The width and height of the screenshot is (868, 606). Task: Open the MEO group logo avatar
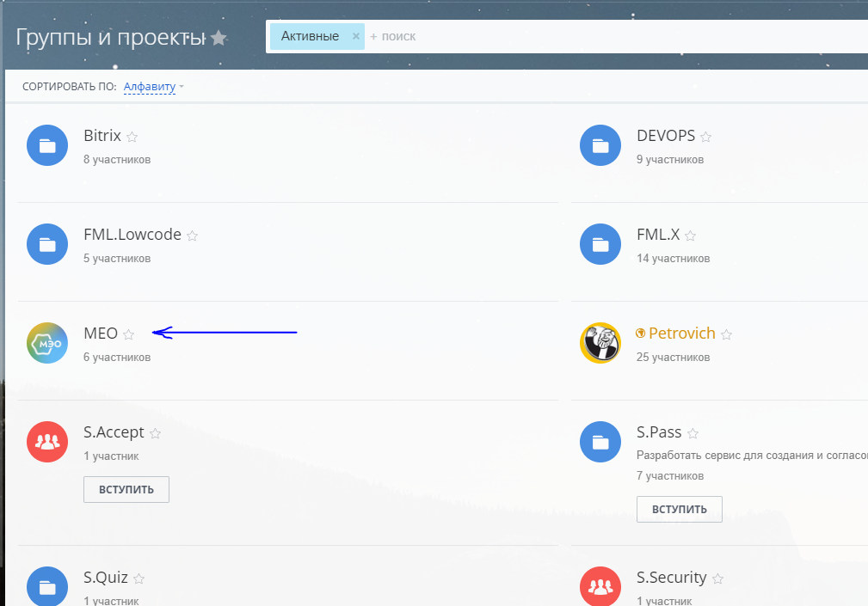tap(47, 343)
